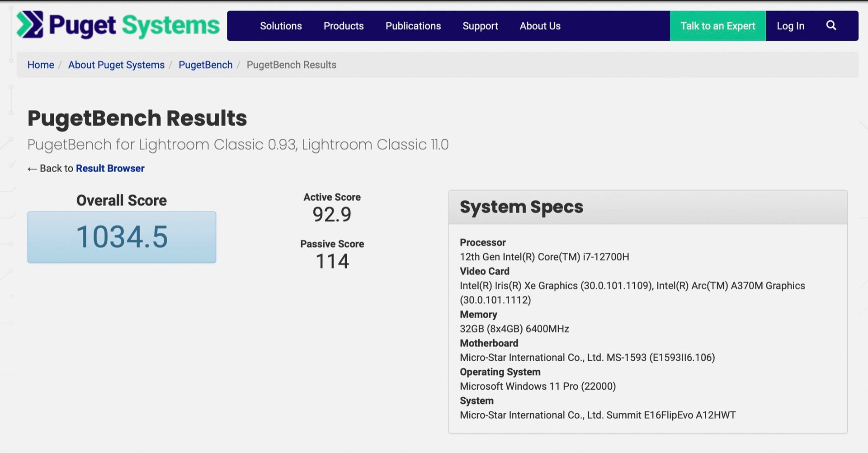This screenshot has width=868, height=453.
Task: Select the Summit E16FlipEvo A12HWT text
Action: [598, 415]
